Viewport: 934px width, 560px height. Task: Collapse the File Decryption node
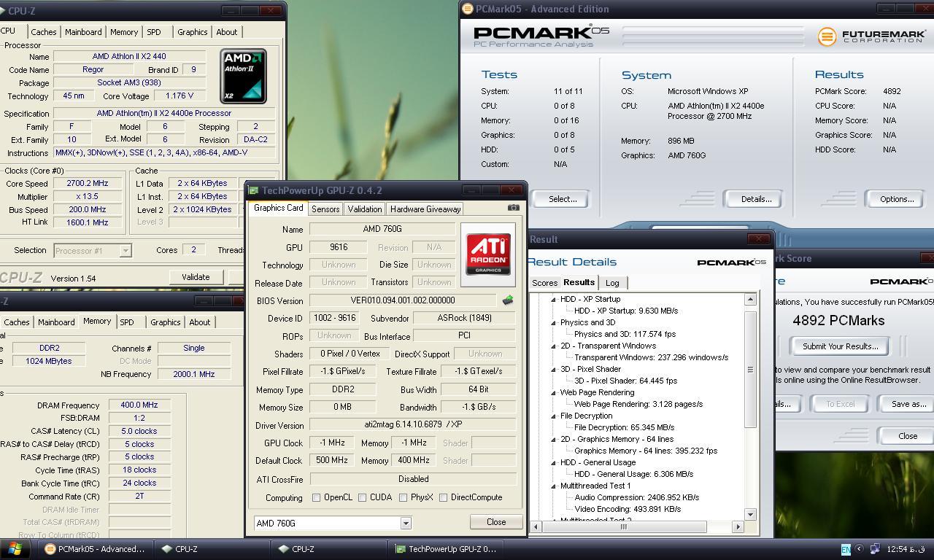(x=553, y=416)
